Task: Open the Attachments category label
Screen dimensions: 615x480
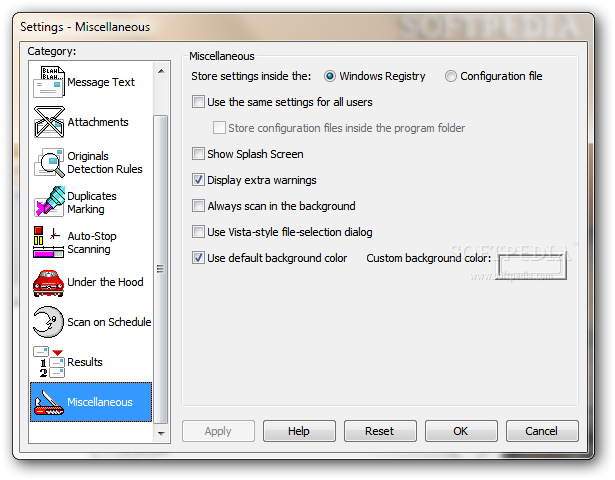Action: tap(98, 122)
